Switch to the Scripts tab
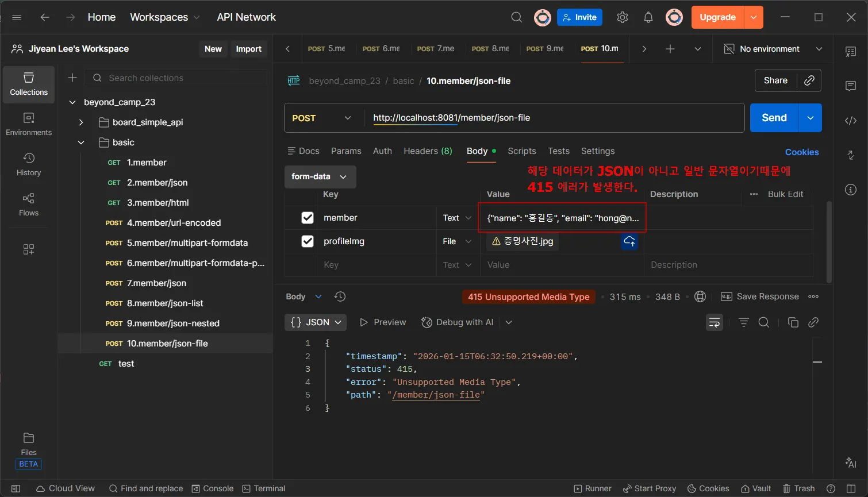 [522, 151]
